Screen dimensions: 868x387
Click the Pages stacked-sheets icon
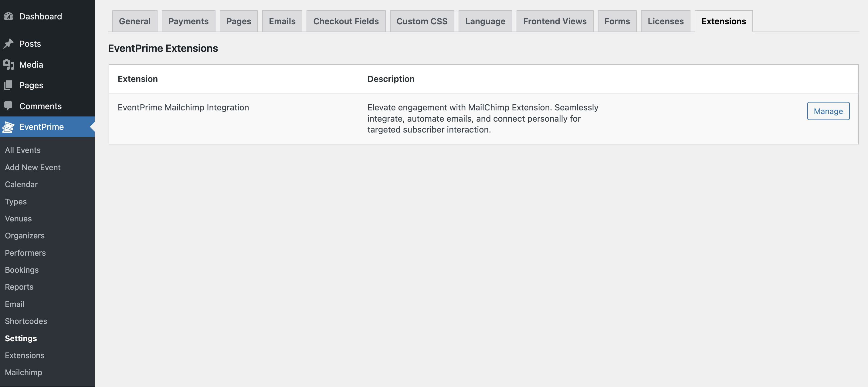point(8,85)
